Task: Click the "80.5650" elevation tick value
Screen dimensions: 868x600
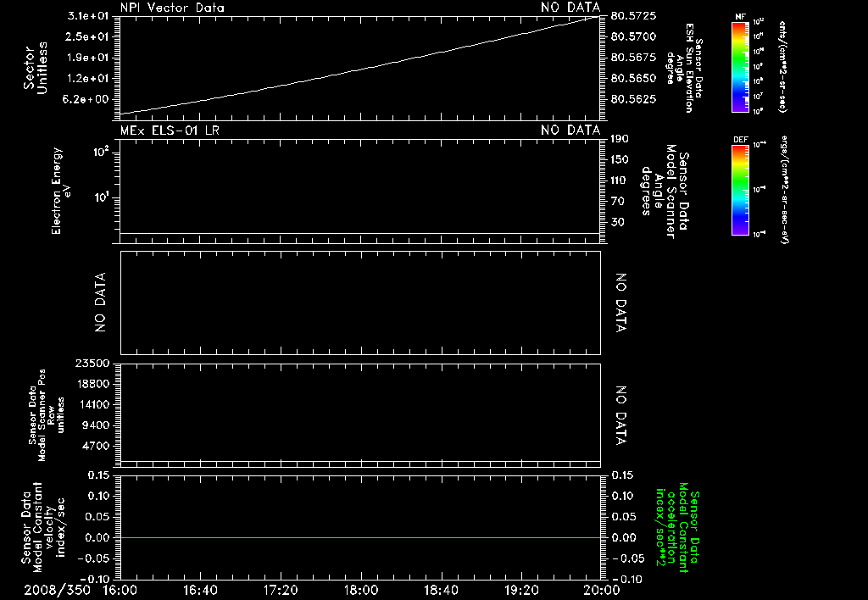Action: pyautogui.click(x=633, y=78)
